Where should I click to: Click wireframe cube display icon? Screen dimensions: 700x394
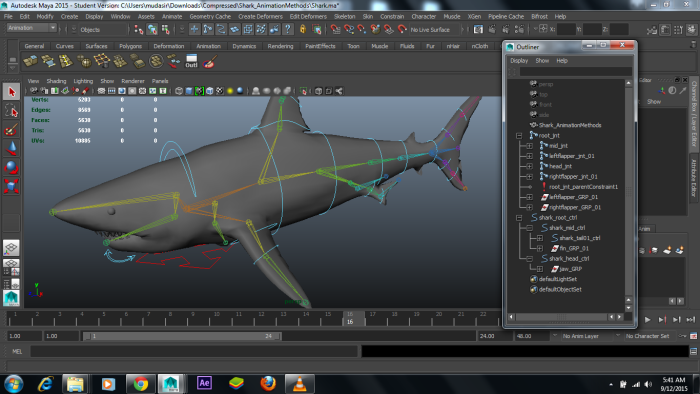click(x=179, y=91)
